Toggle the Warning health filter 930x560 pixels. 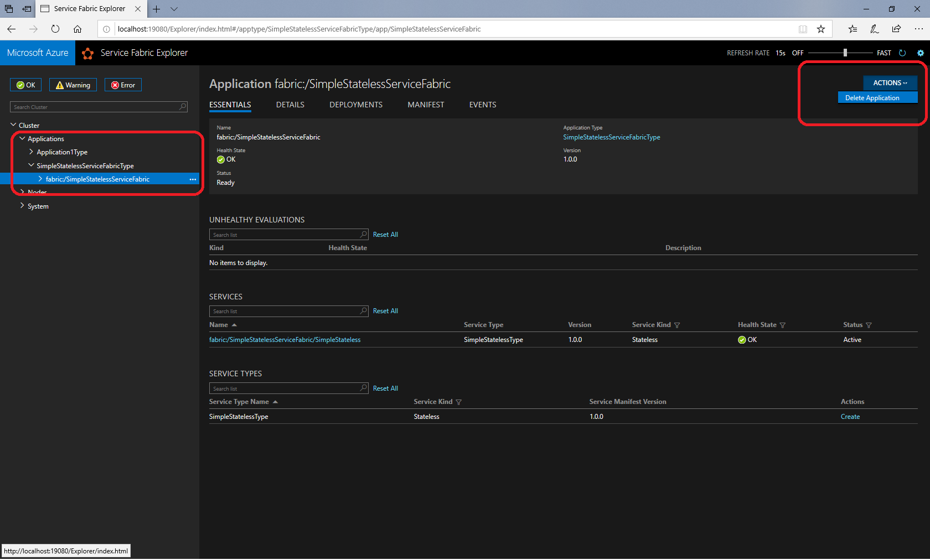tap(73, 85)
